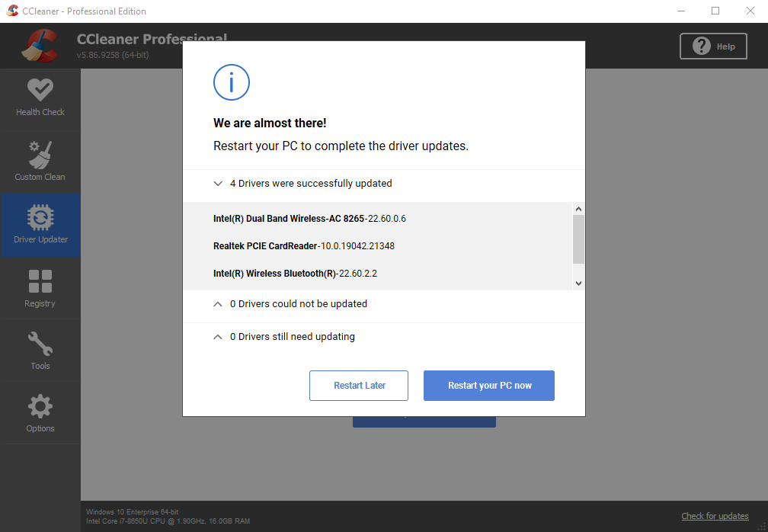Select the Driver Updater sidebar item
This screenshot has width=768, height=532.
[x=40, y=225]
